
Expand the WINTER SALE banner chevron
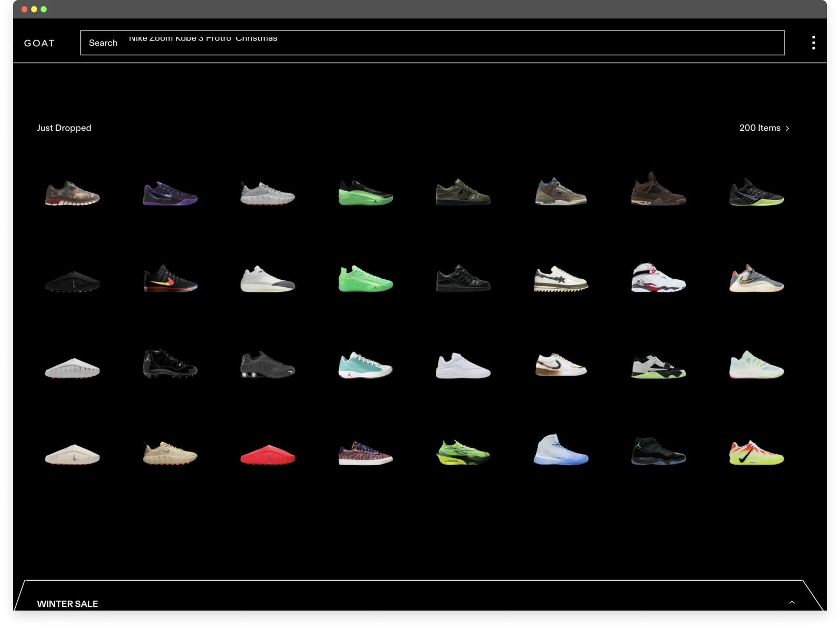(791, 604)
